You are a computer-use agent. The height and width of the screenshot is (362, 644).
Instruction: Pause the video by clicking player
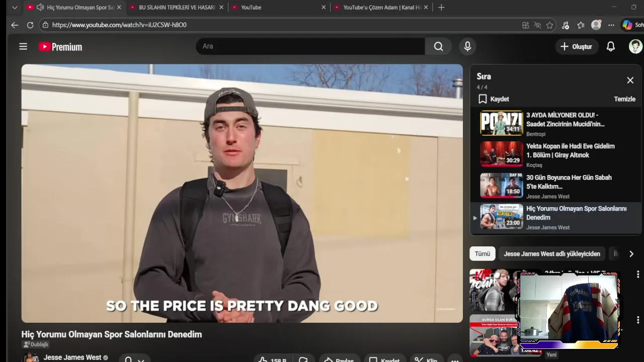click(x=242, y=193)
